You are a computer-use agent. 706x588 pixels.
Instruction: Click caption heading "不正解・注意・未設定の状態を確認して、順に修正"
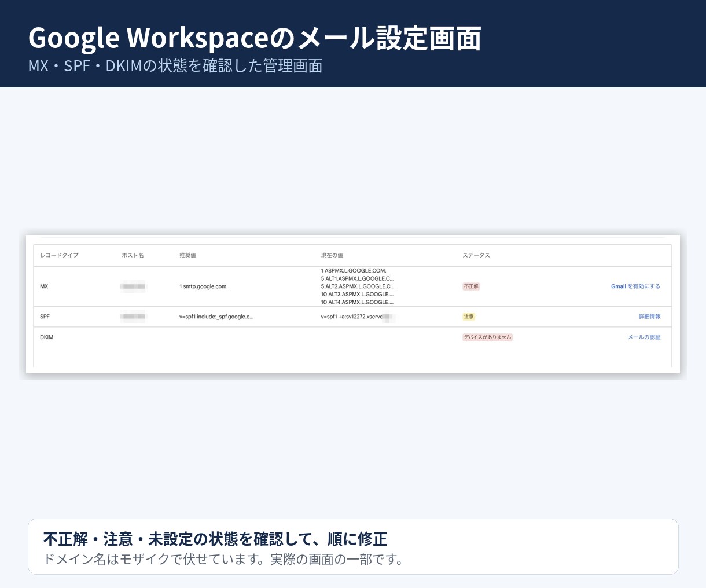click(x=215, y=539)
